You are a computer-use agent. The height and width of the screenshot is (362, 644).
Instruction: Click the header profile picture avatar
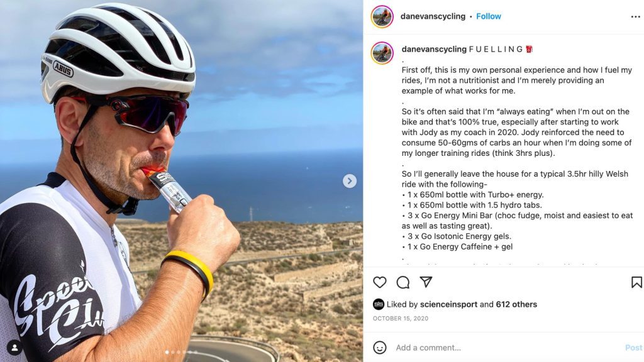[x=382, y=16]
